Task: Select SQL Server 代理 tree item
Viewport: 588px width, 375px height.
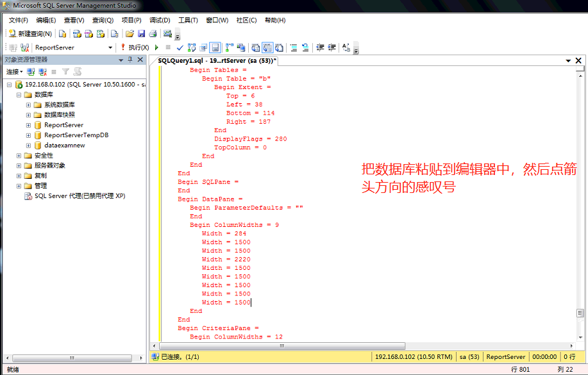Action: pos(80,196)
